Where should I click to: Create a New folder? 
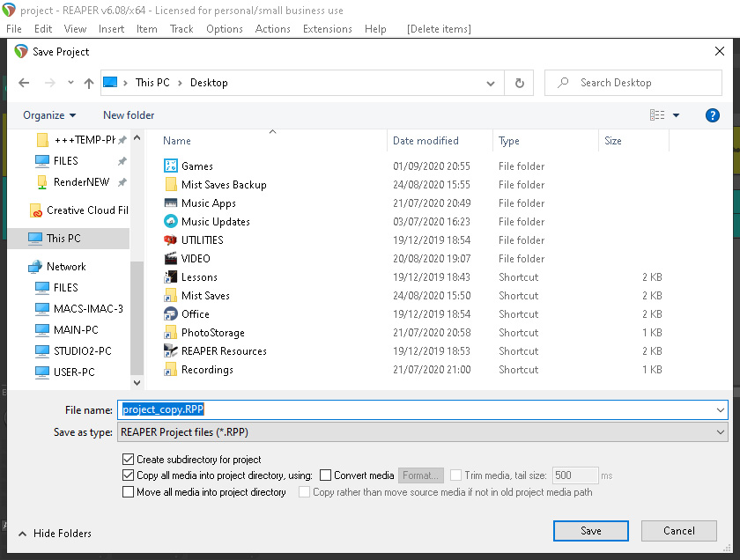click(129, 115)
